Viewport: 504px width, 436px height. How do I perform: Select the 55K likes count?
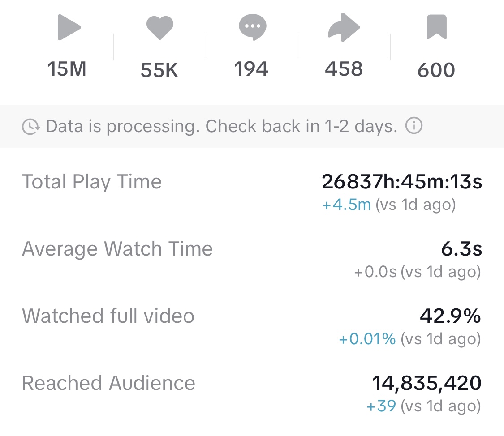point(159,71)
